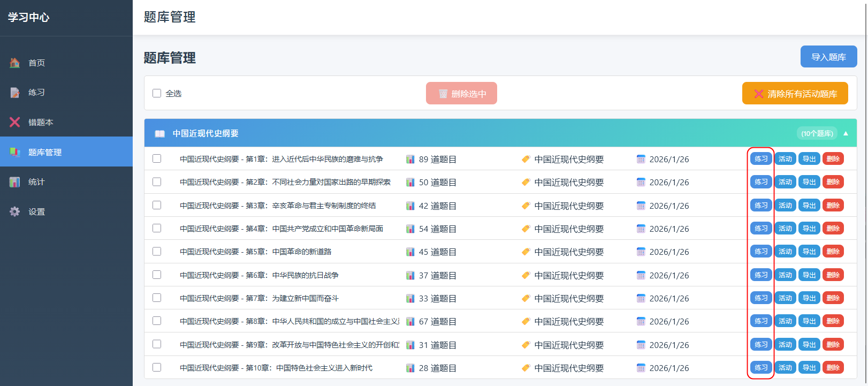This screenshot has width=868, height=386.
Task: Click the calendar icon in the 第3章 row
Action: (641, 206)
